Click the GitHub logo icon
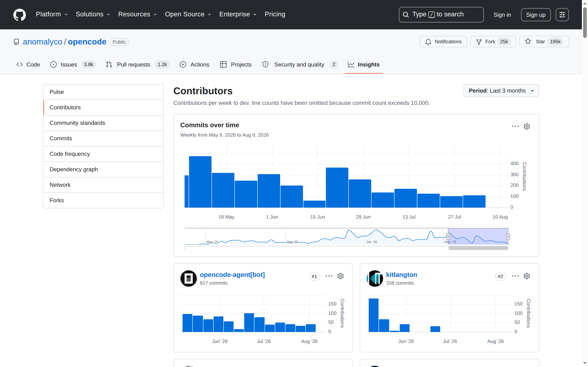The height and width of the screenshot is (367, 588). click(x=19, y=14)
